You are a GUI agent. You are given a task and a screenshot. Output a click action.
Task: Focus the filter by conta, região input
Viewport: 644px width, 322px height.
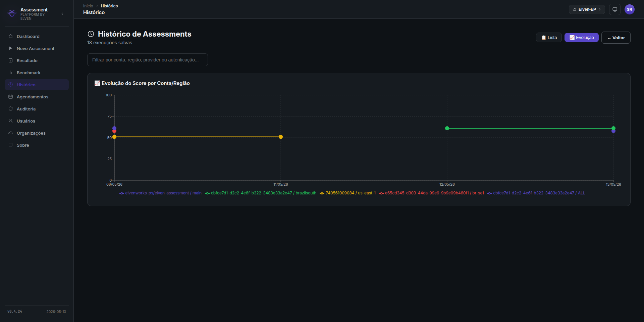pyautogui.click(x=148, y=60)
